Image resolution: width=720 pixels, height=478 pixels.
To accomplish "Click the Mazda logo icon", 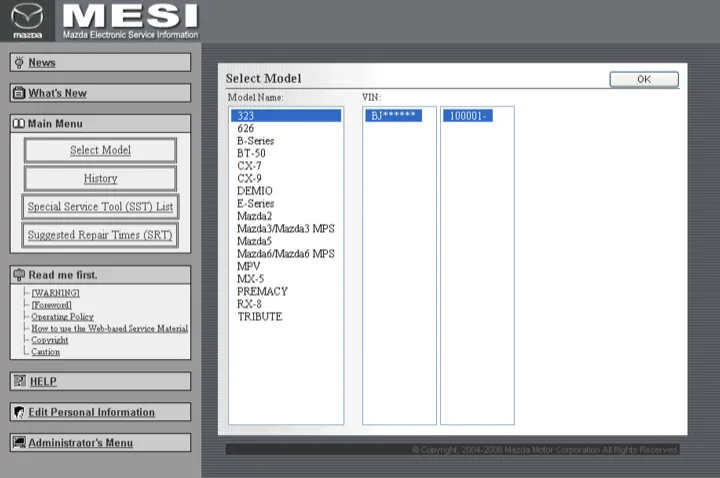I will tap(27, 21).
